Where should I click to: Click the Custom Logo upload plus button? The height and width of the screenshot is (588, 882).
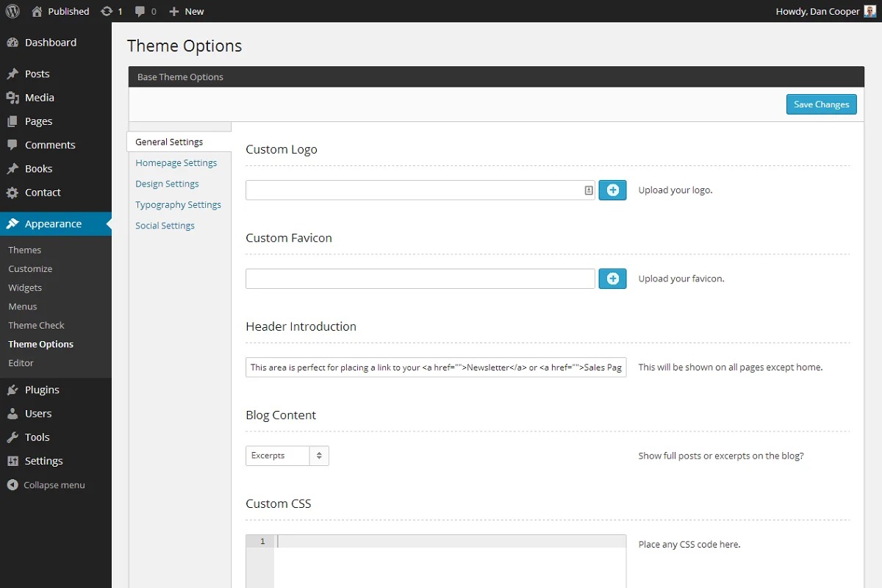coord(612,190)
